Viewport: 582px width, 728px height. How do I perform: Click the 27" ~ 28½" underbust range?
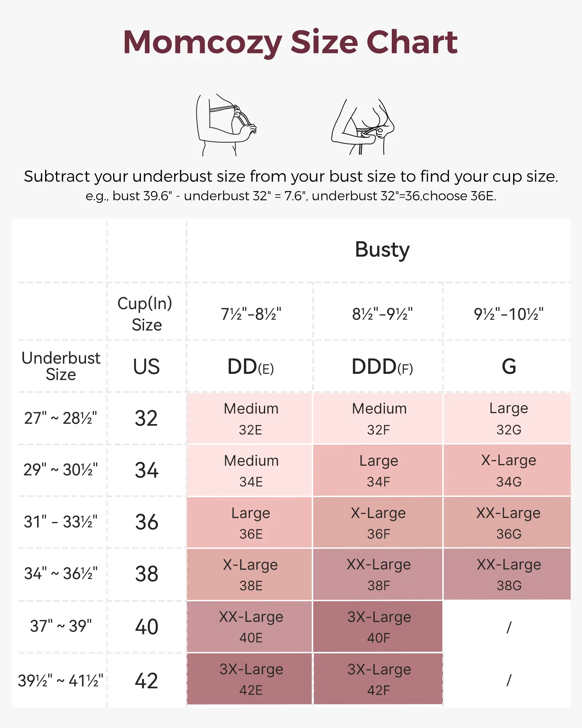click(x=61, y=418)
